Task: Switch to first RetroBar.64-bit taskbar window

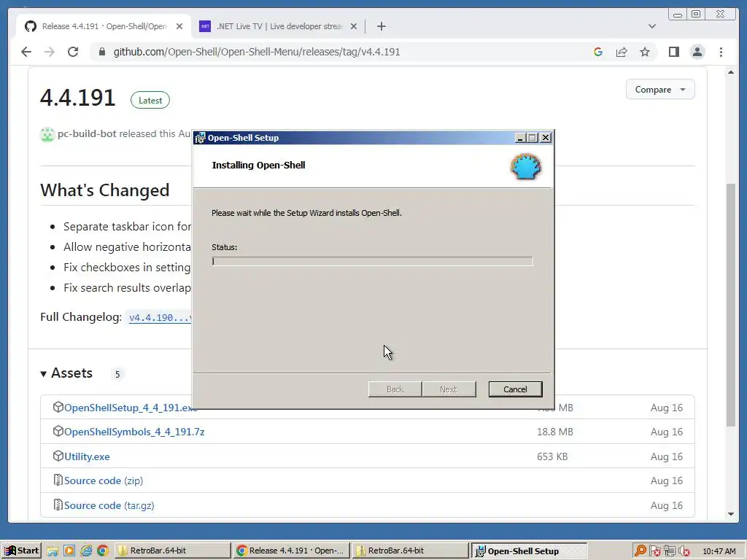Action: (x=172, y=551)
